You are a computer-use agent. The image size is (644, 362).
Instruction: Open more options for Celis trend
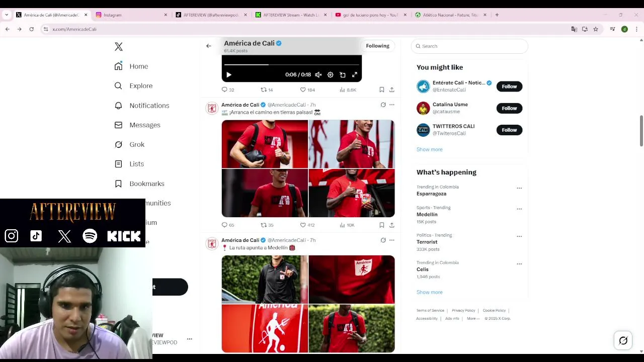pos(519,264)
